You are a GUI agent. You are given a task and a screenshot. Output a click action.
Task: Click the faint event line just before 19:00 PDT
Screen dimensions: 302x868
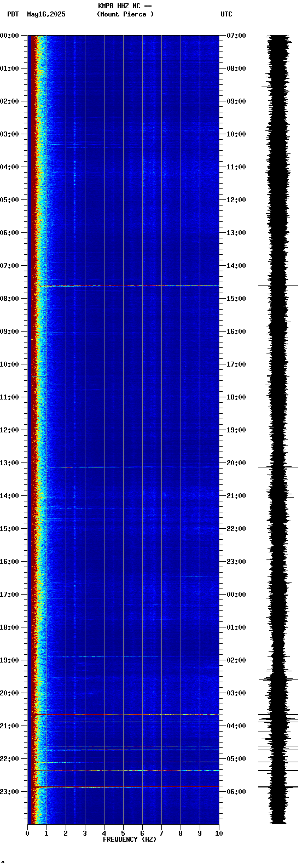[104, 656]
